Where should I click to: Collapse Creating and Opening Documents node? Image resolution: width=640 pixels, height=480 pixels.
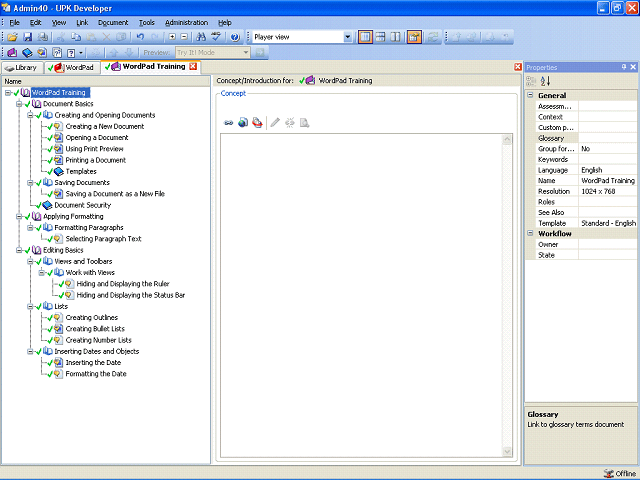(x=30, y=115)
